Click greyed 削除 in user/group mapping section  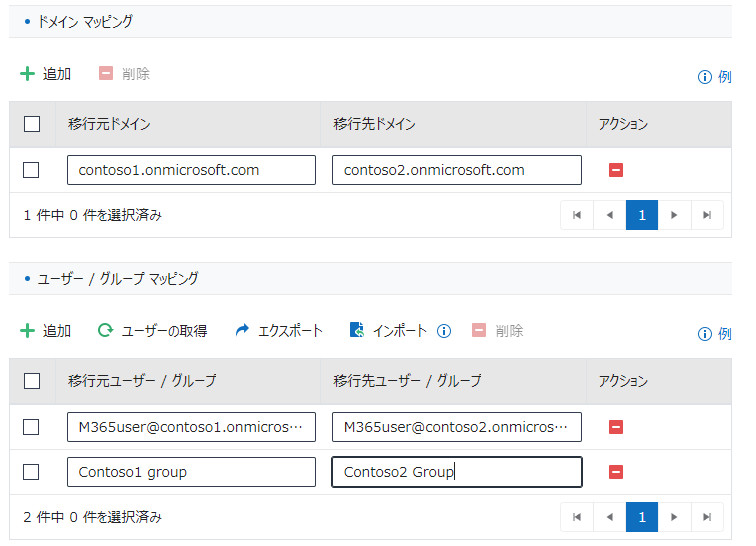click(498, 331)
